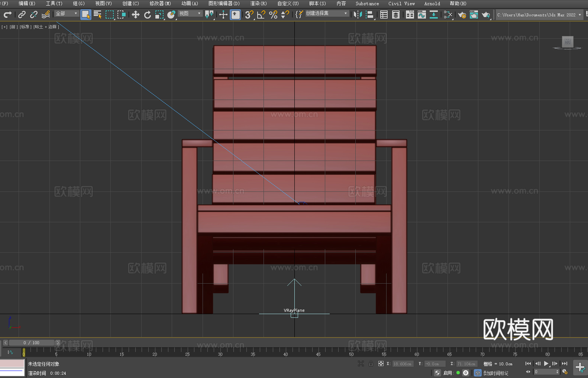Image resolution: width=588 pixels, height=378 pixels.
Task: Click the Select and Place tool
Action: click(171, 14)
